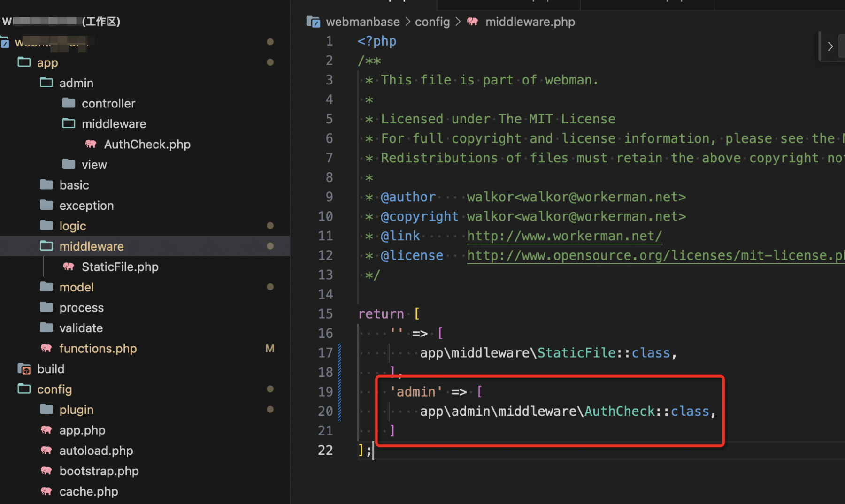Open autoload.php file
This screenshot has height=504, width=845.
[x=96, y=451]
